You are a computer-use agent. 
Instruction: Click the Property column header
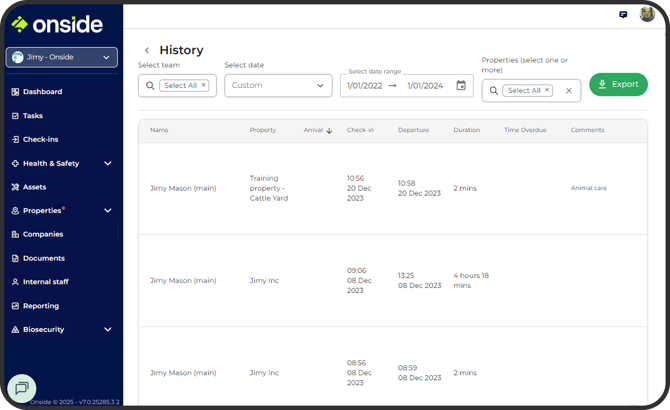263,130
